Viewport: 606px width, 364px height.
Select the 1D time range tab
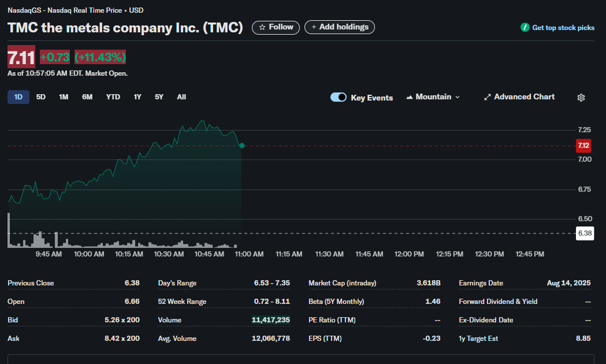click(x=18, y=97)
